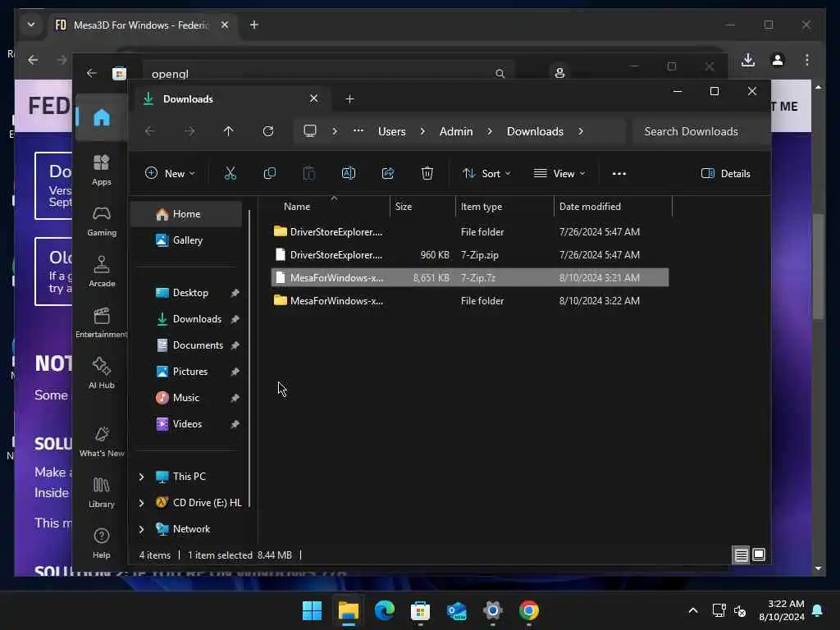Expand the Network tree node
Viewport: 840px width, 630px height.
pyautogui.click(x=141, y=529)
